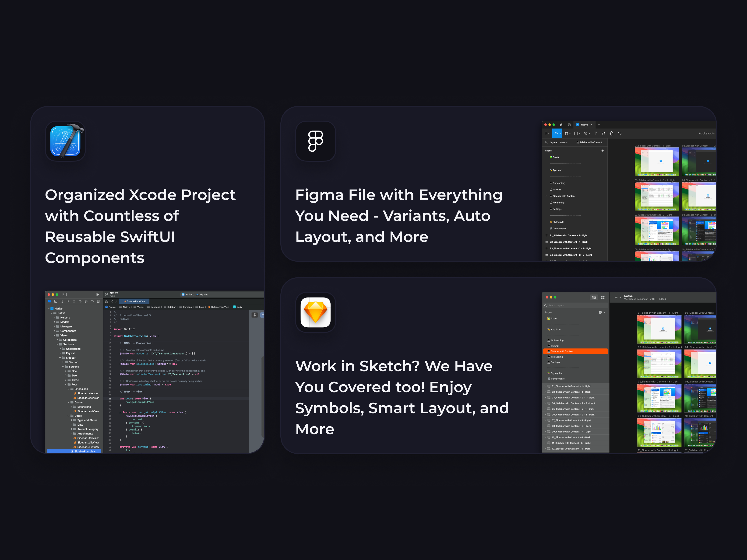Toggle the pin button in Xcode preview

255,315
